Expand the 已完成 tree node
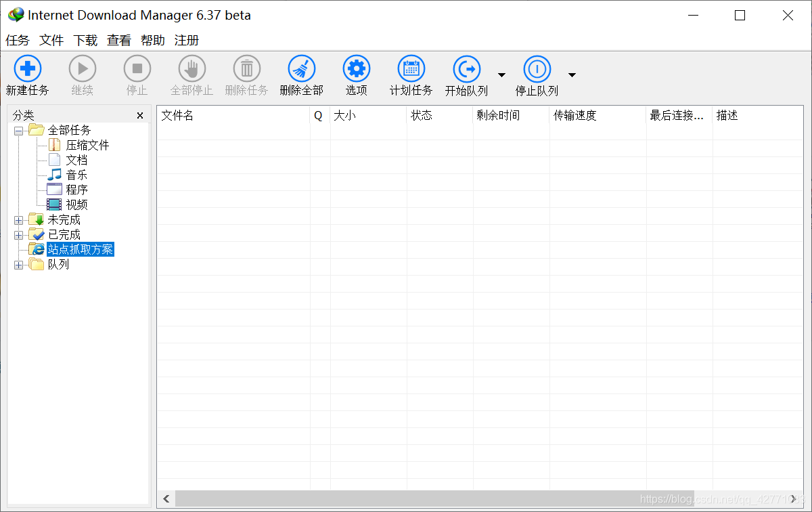This screenshot has height=512, width=812. pyautogui.click(x=18, y=234)
